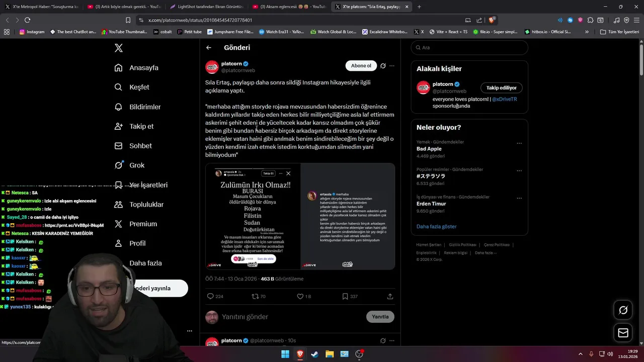Click the Ara search box
Image resolution: width=644 pixels, height=362 pixels.
tap(469, 47)
